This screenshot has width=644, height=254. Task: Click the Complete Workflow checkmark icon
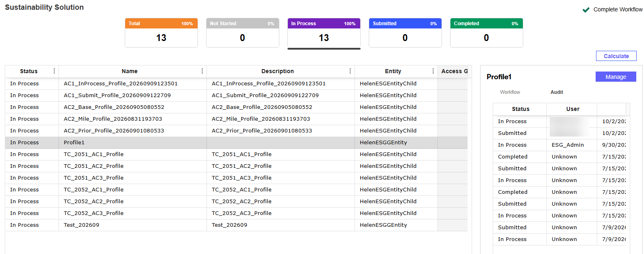[586, 10]
